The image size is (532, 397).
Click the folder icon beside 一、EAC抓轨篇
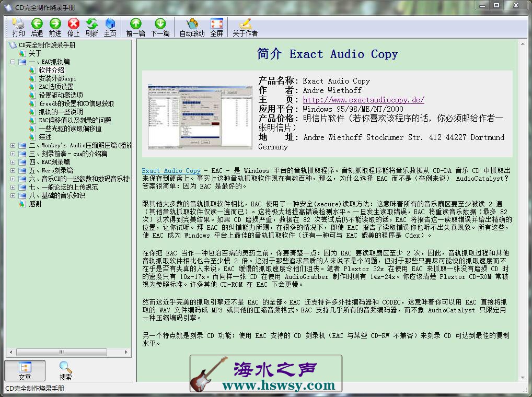[22, 62]
